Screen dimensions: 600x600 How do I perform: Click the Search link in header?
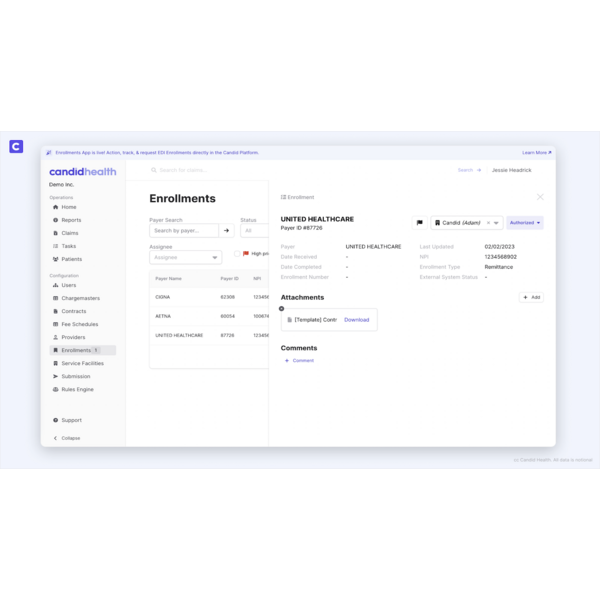(x=469, y=170)
